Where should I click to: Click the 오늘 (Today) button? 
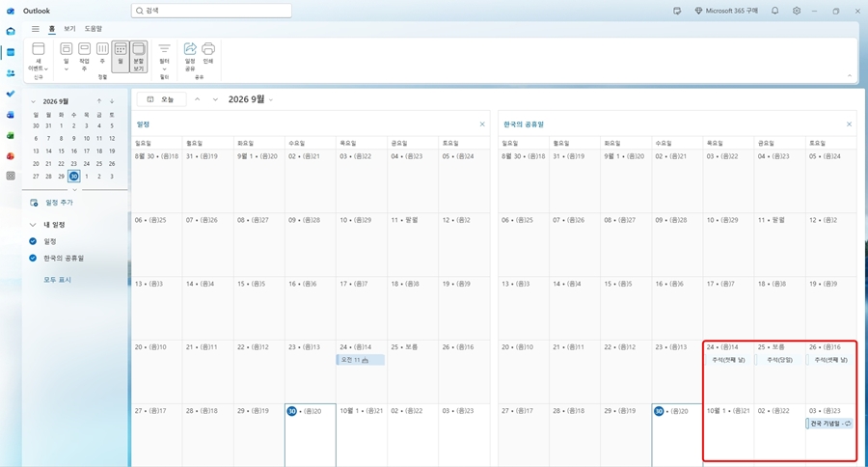click(x=162, y=99)
